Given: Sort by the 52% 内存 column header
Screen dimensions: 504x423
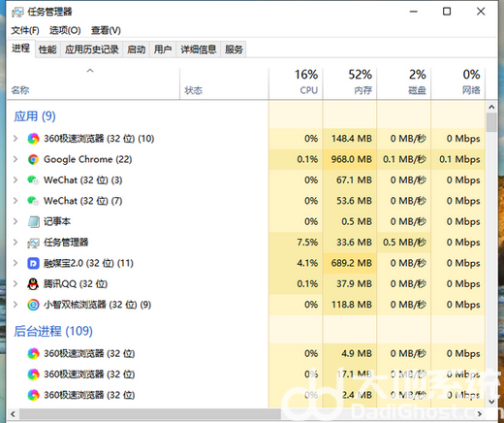Looking at the screenshot, I should tap(350, 82).
